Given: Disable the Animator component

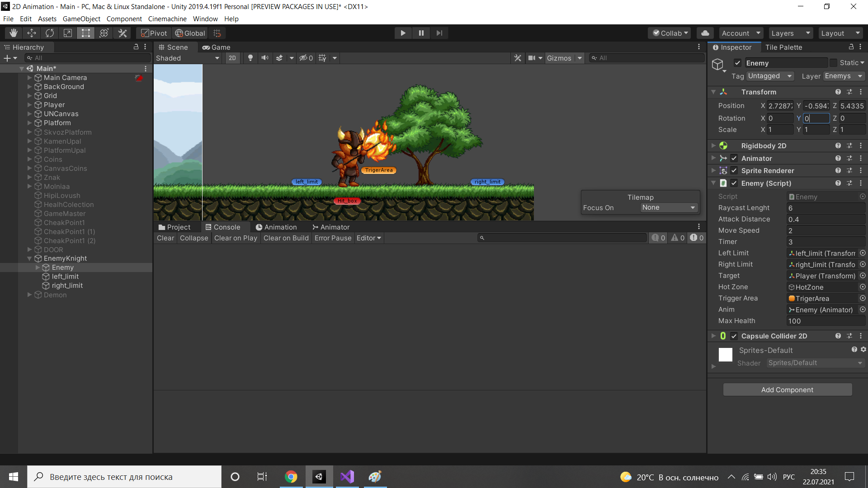Looking at the screenshot, I should (x=734, y=158).
